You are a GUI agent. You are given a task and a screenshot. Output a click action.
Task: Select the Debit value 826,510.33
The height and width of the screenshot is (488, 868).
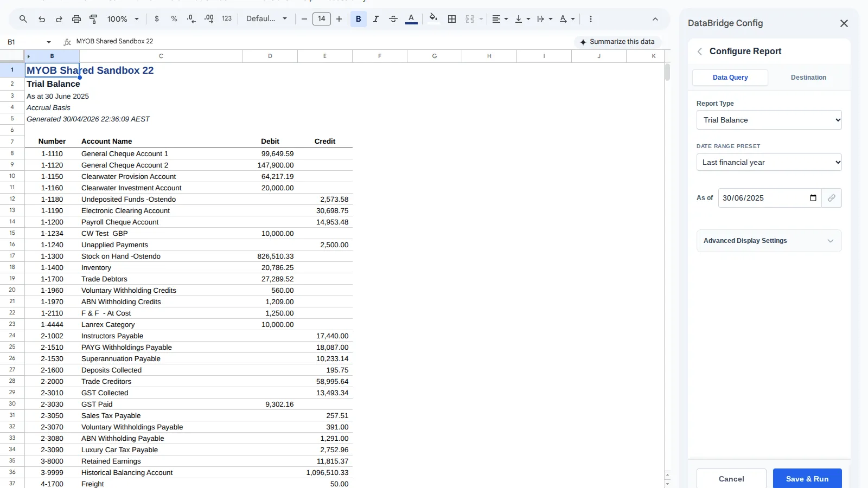point(270,256)
